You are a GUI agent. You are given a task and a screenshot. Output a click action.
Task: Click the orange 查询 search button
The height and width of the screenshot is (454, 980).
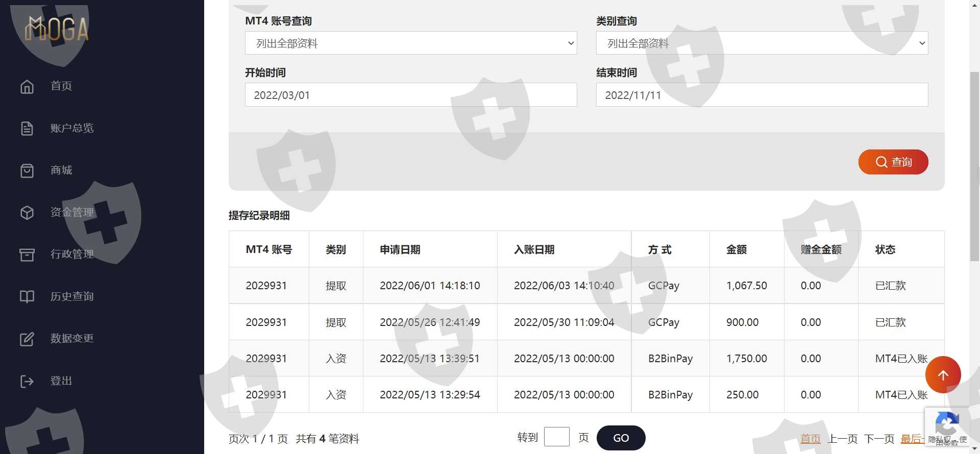pos(893,162)
